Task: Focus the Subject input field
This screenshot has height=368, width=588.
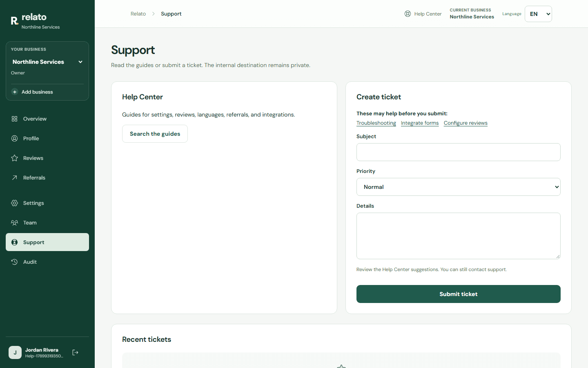Action: coord(459,152)
